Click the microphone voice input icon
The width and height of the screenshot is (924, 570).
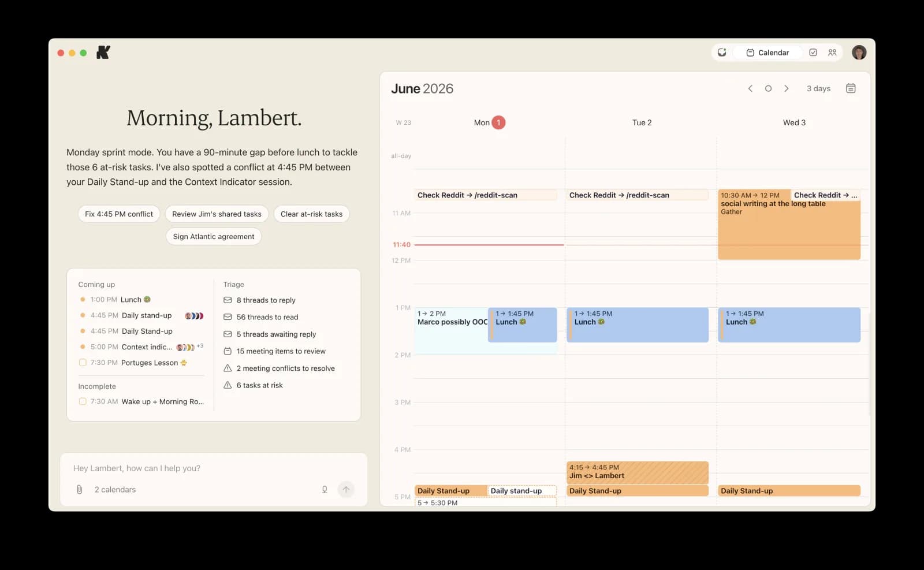tap(325, 490)
